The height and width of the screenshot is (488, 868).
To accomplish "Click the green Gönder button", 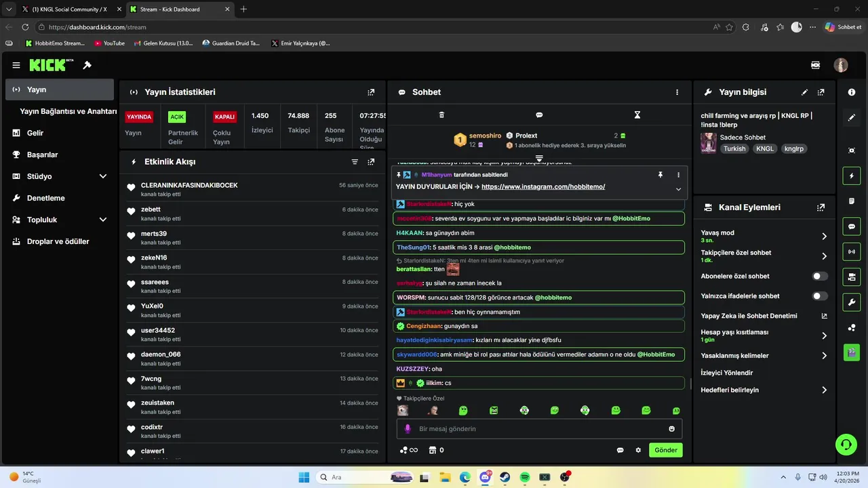I will point(665,450).
